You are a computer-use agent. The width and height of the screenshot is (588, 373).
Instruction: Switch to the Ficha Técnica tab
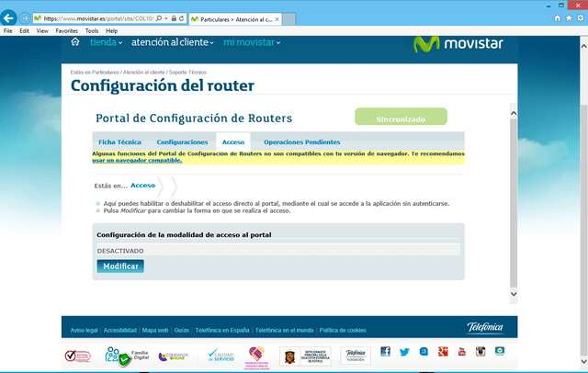tap(119, 142)
